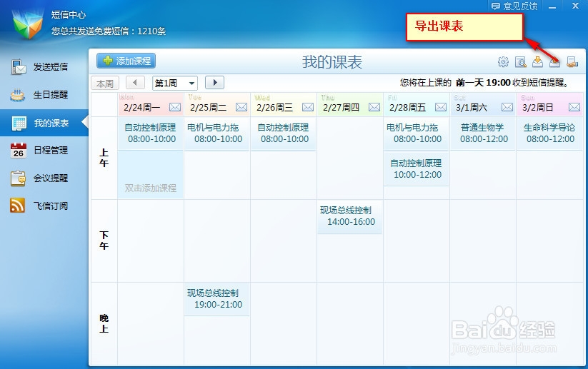Click the import timetable icon
The width and height of the screenshot is (588, 369).
(537, 62)
